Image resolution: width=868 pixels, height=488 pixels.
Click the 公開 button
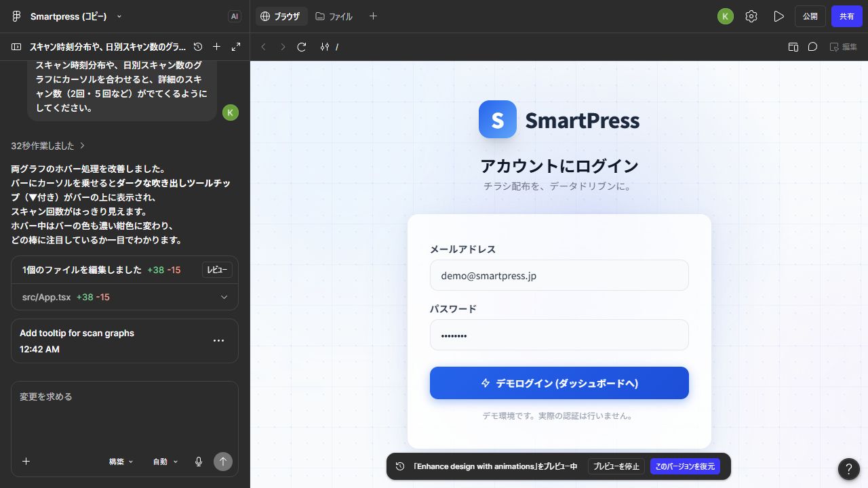810,16
